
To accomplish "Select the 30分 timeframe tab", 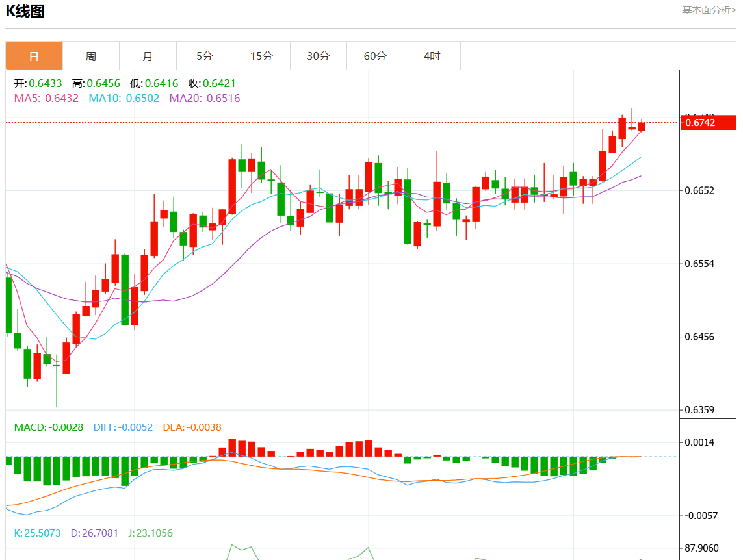I will coord(318,56).
